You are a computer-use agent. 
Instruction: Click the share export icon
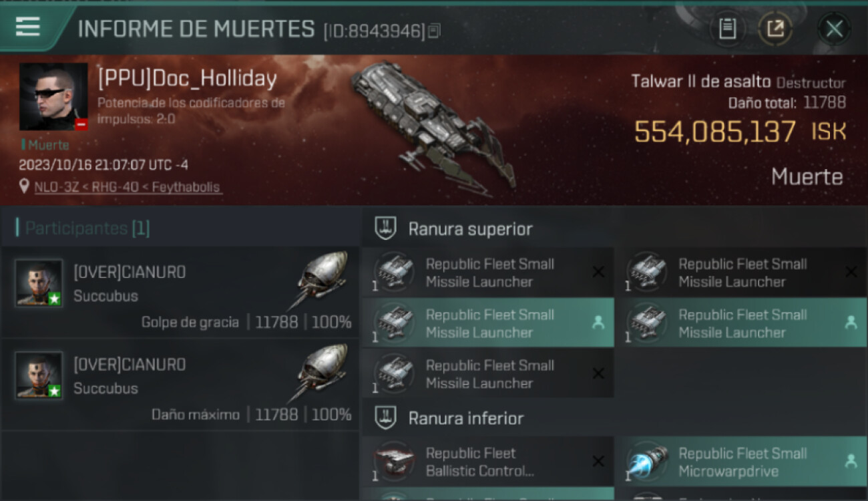(x=775, y=29)
